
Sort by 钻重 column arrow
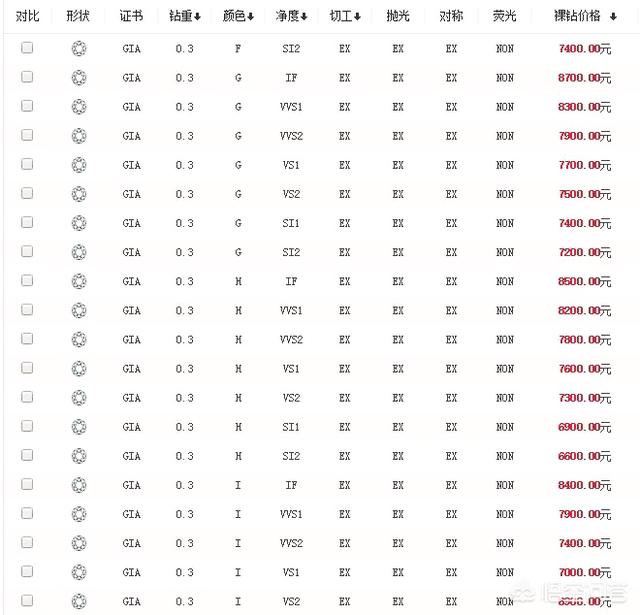(186, 16)
